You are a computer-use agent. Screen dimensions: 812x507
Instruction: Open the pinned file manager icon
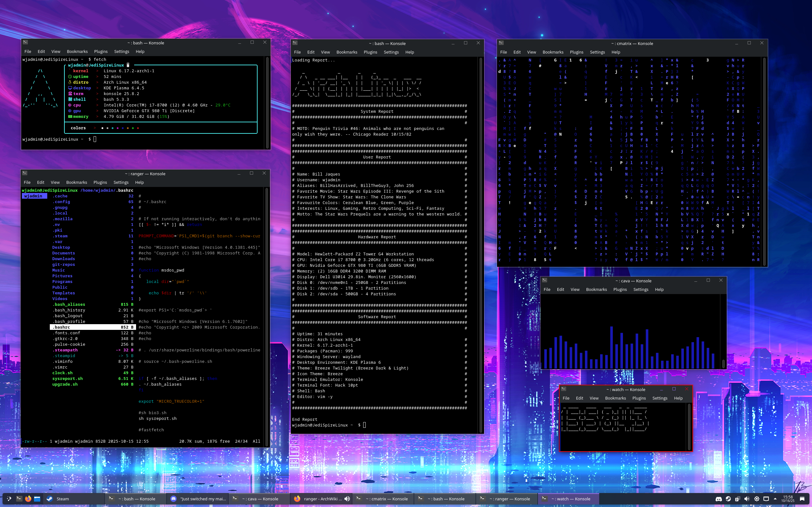[37, 499]
